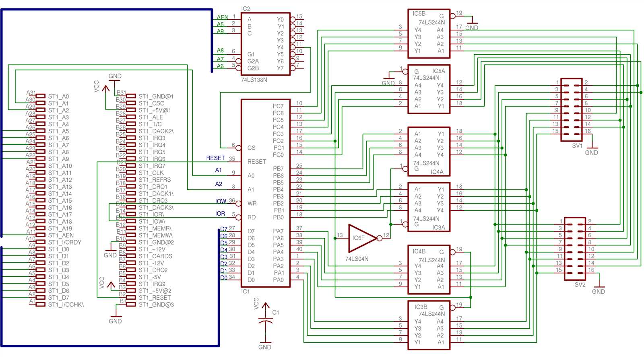Click the ST1_-5V pin label
This screenshot has height=358, width=644.
click(150, 277)
